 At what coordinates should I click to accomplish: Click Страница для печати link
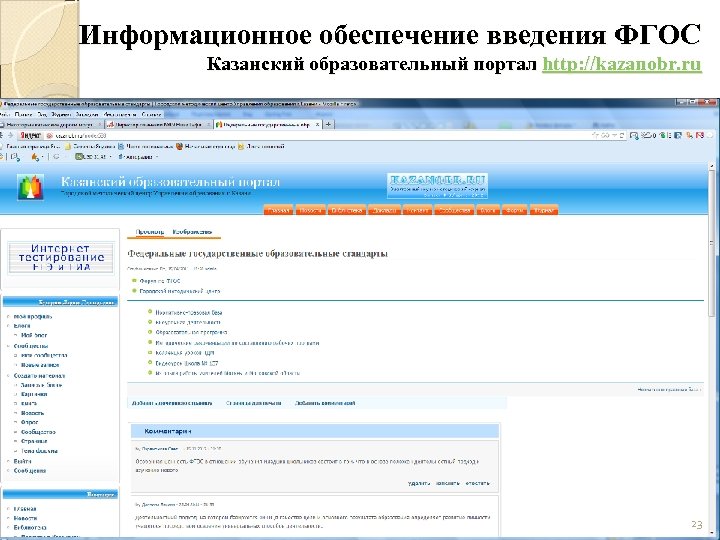point(253,403)
